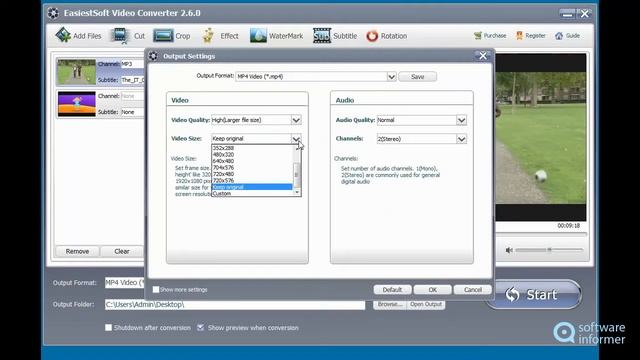This screenshot has width=640, height=360.
Task: Toggle Show more settings checkbox
Action: (x=156, y=289)
